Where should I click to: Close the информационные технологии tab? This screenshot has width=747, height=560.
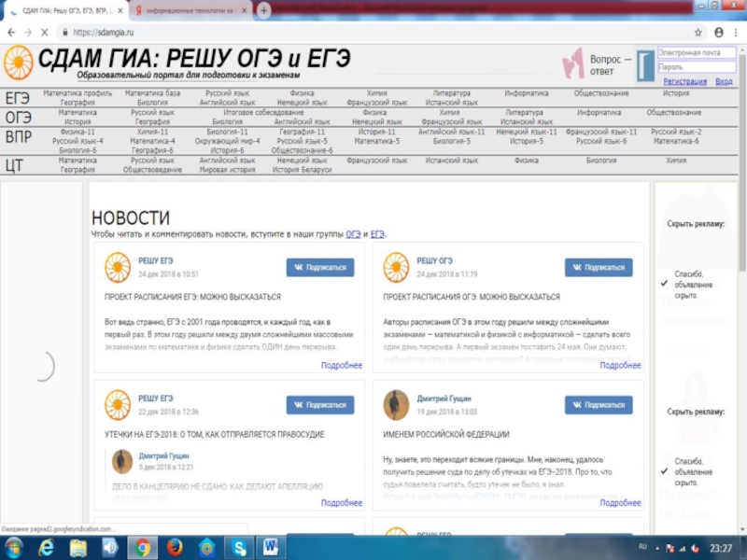coord(245,10)
